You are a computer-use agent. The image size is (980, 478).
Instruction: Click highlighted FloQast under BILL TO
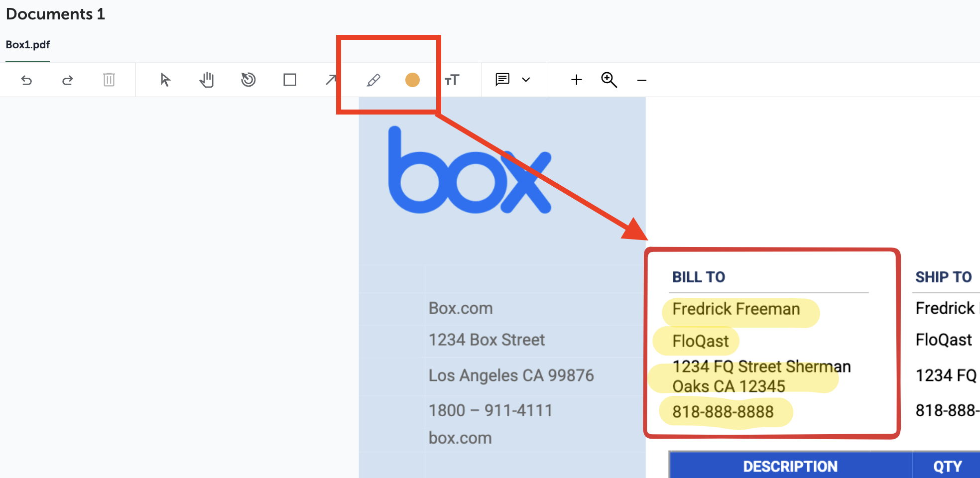(x=701, y=341)
